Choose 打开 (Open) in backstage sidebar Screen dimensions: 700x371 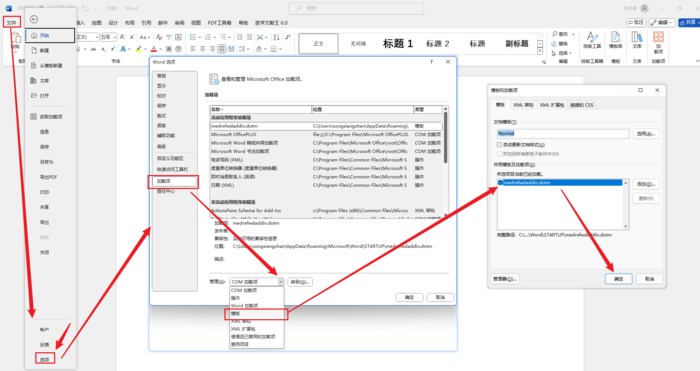coord(40,96)
